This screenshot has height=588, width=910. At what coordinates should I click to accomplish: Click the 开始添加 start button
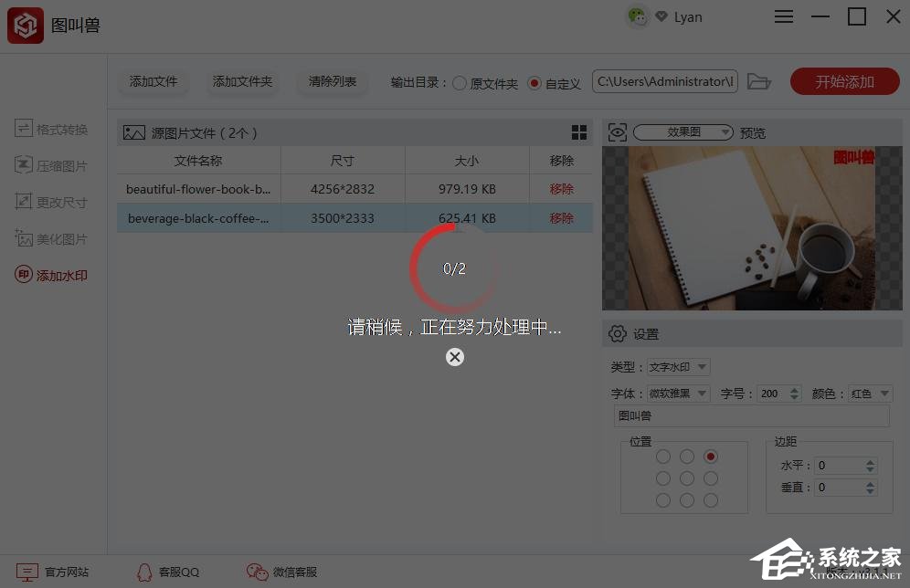[844, 81]
